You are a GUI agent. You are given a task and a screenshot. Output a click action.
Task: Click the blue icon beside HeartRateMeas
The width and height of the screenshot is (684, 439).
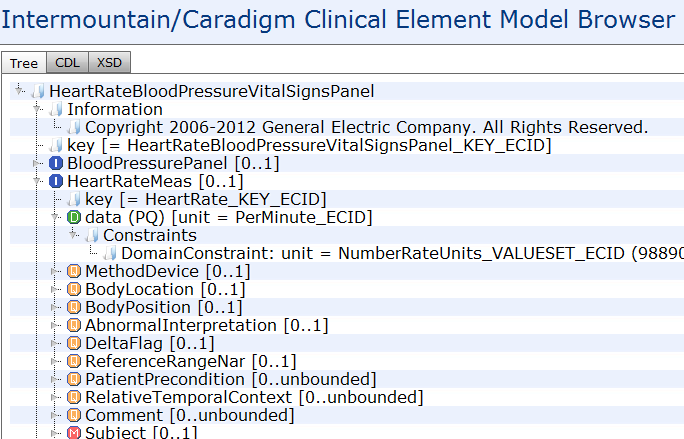pos(56,181)
